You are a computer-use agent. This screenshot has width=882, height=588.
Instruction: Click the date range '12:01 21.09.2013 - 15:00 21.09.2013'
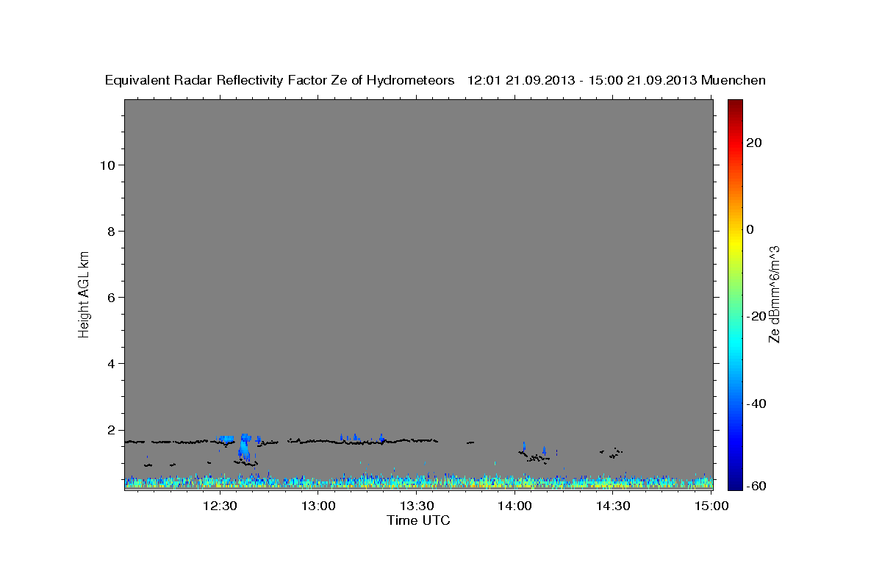[x=583, y=81]
